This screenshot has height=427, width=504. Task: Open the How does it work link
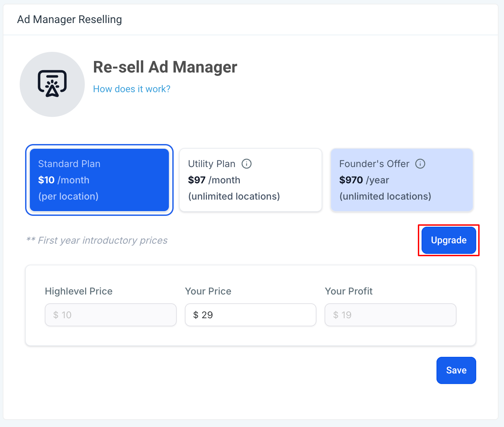pos(132,89)
